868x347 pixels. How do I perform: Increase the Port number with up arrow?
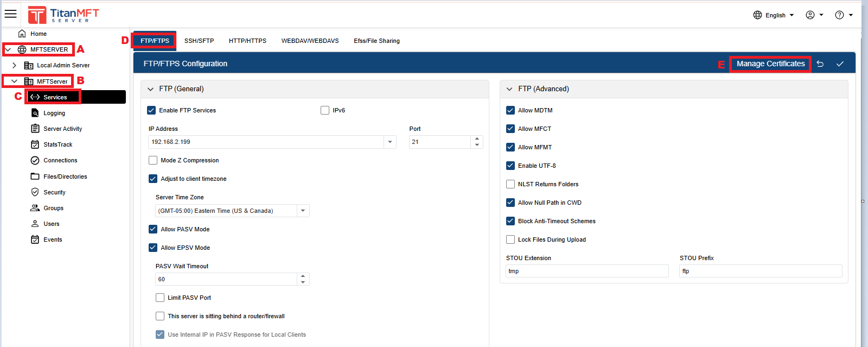click(x=477, y=138)
